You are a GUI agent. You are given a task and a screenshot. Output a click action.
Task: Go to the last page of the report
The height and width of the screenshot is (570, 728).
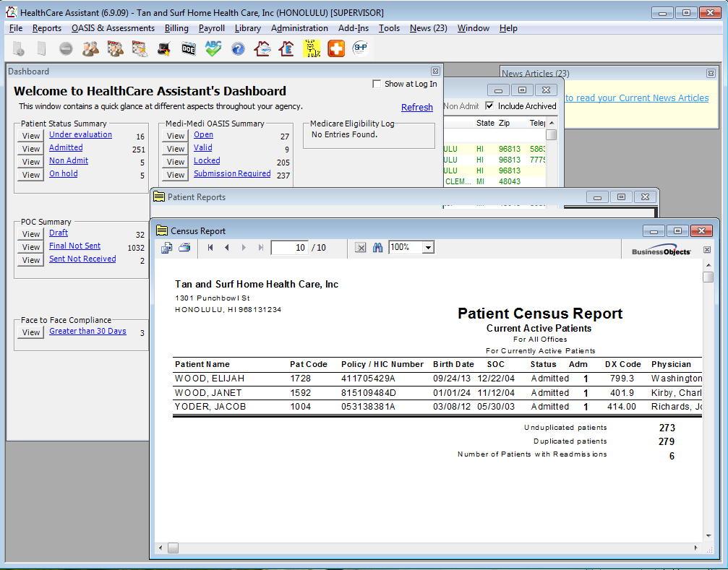[261, 247]
